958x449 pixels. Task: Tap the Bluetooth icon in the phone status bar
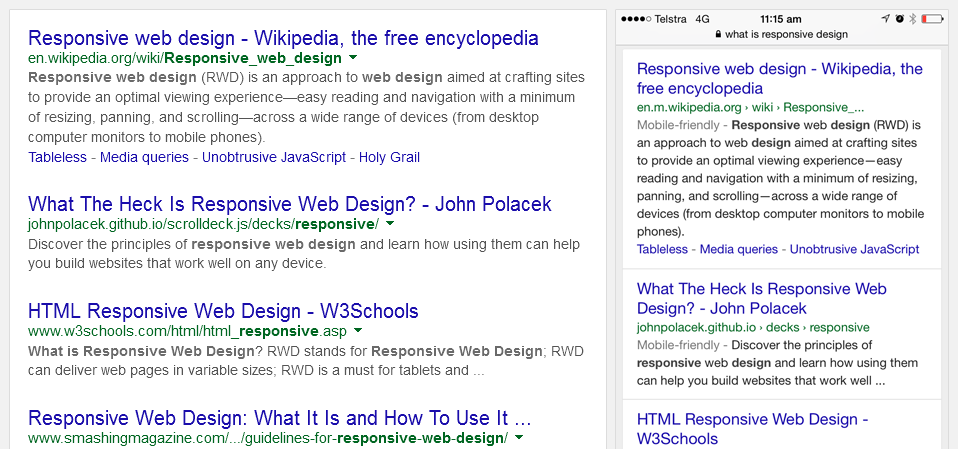point(913,19)
